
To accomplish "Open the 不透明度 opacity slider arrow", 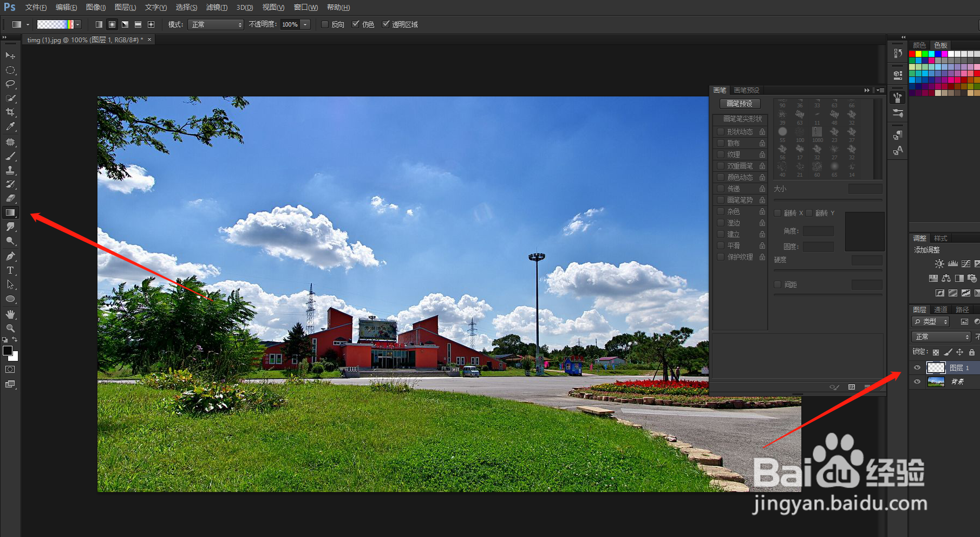I will pos(305,24).
